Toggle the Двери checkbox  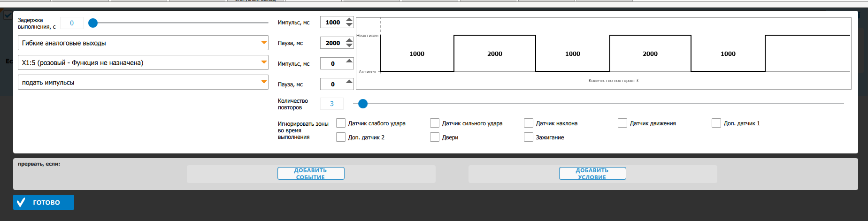[435, 137]
